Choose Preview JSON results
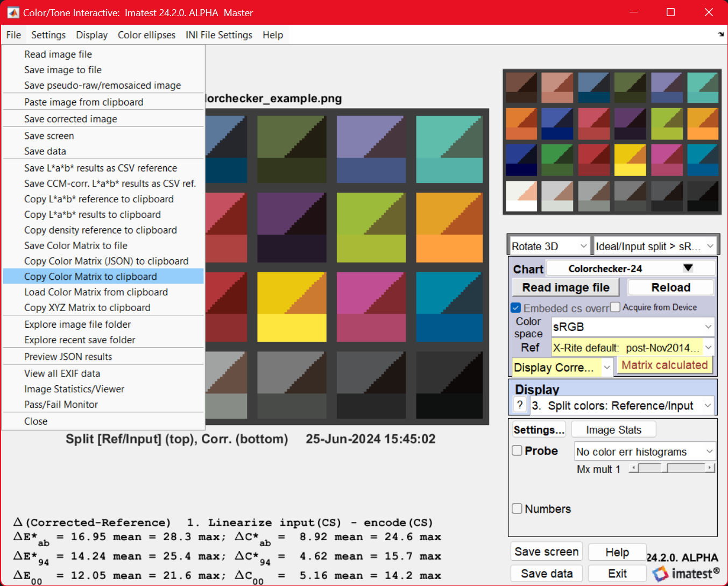Viewport: 728px width, 586px height. point(103,357)
